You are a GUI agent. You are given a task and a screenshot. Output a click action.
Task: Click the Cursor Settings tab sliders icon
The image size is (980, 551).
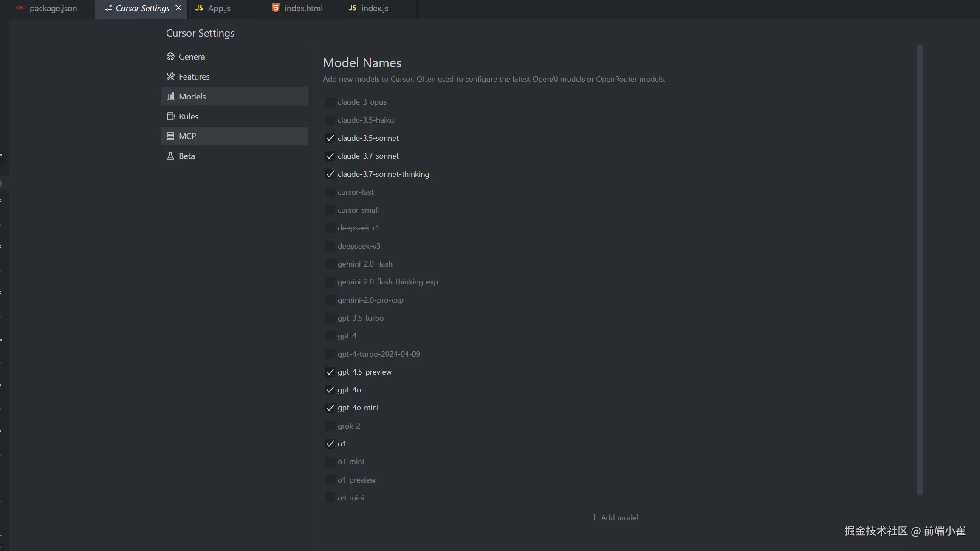(109, 8)
